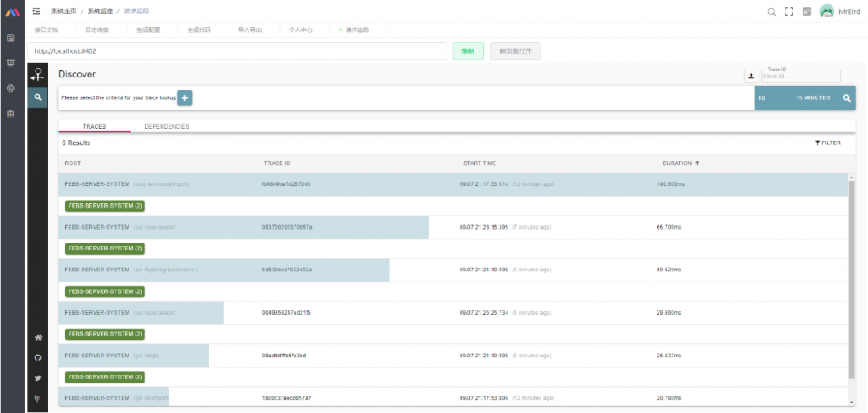This screenshot has height=413, width=868.
Task: Click the top header search magnifier icon
Action: 772,11
